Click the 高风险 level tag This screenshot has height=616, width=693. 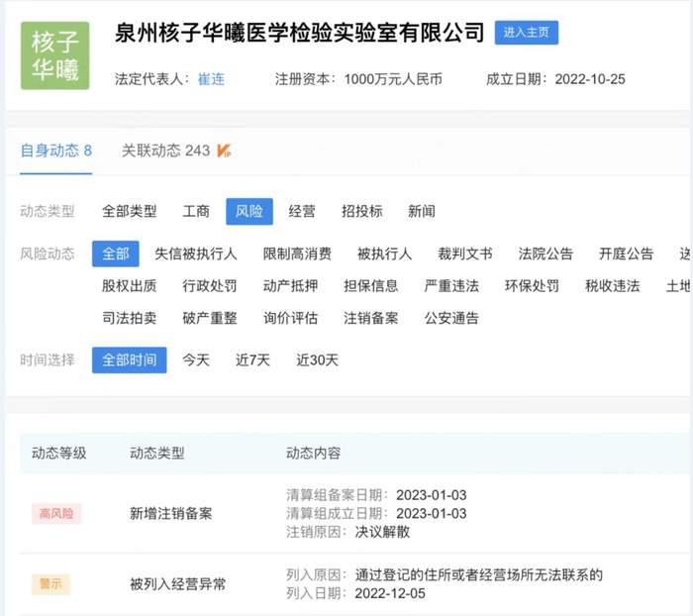coord(56,513)
